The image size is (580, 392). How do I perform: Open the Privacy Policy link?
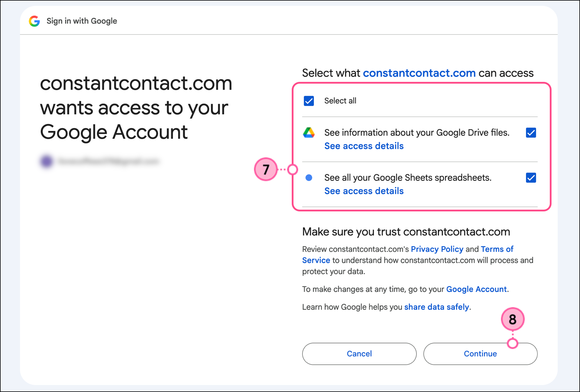[437, 249]
